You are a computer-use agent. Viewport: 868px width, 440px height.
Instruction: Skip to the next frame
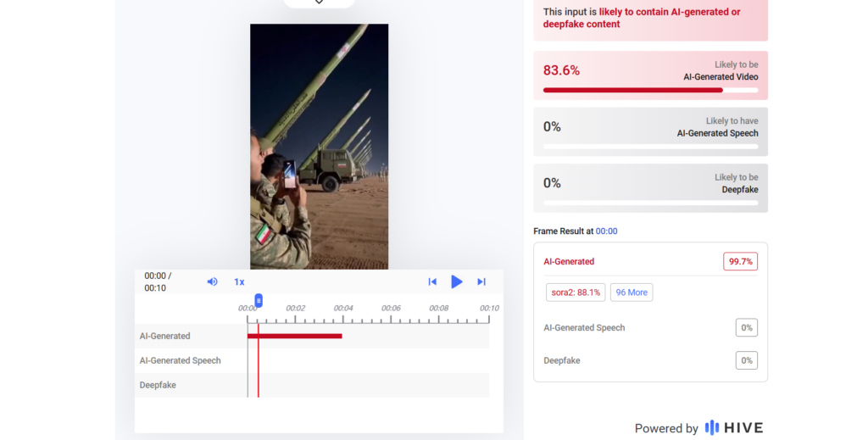481,281
